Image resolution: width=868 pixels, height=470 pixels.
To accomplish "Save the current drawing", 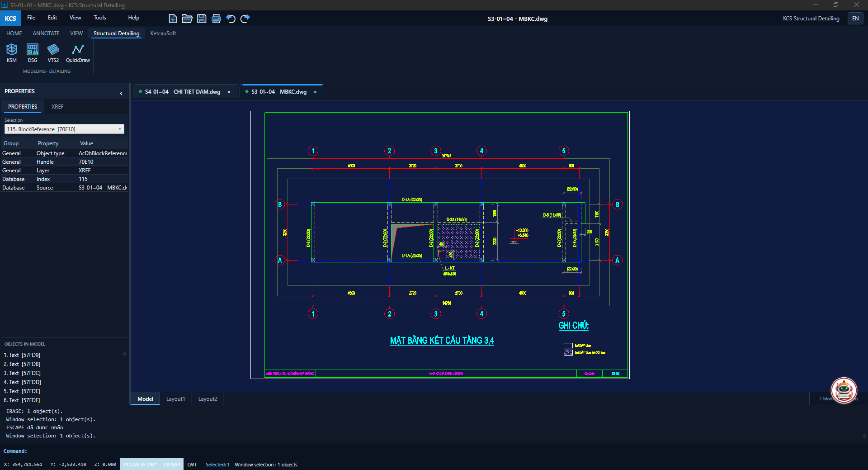I will pos(202,19).
